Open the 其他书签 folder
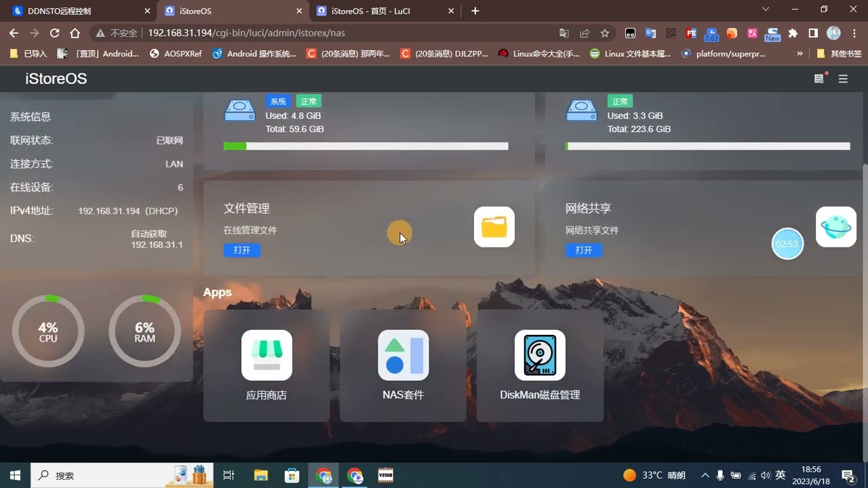The image size is (868, 488). coord(839,54)
